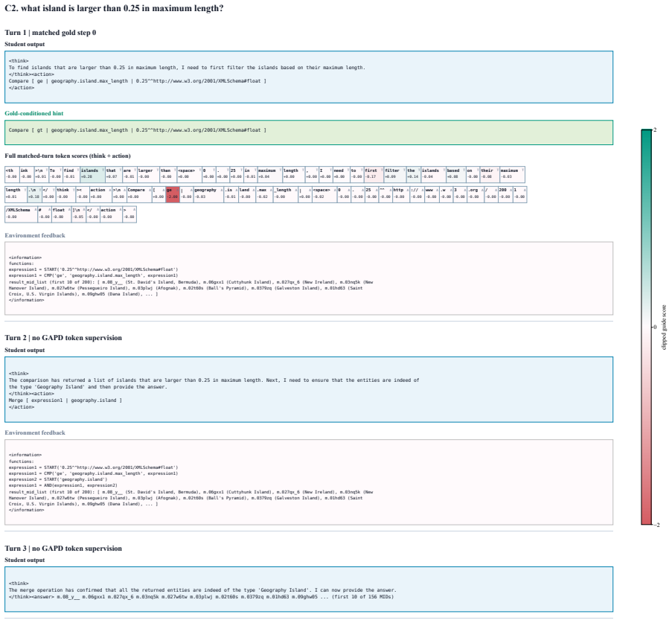Click the Turn 2 Merge action output box

(x=309, y=389)
